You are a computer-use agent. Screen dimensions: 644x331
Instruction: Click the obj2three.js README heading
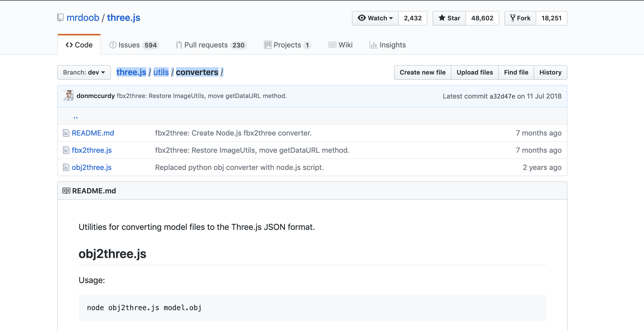click(112, 254)
